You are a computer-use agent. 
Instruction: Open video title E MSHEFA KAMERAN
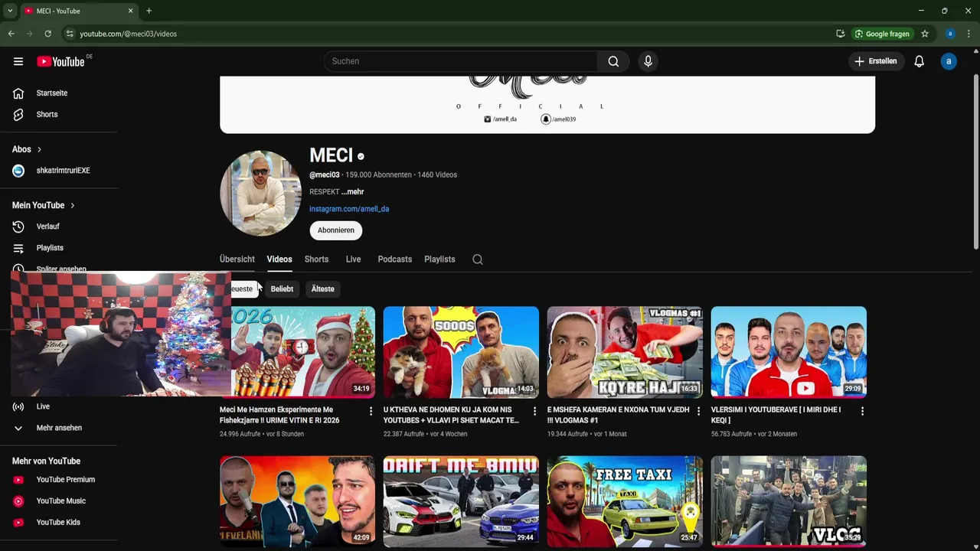618,416
